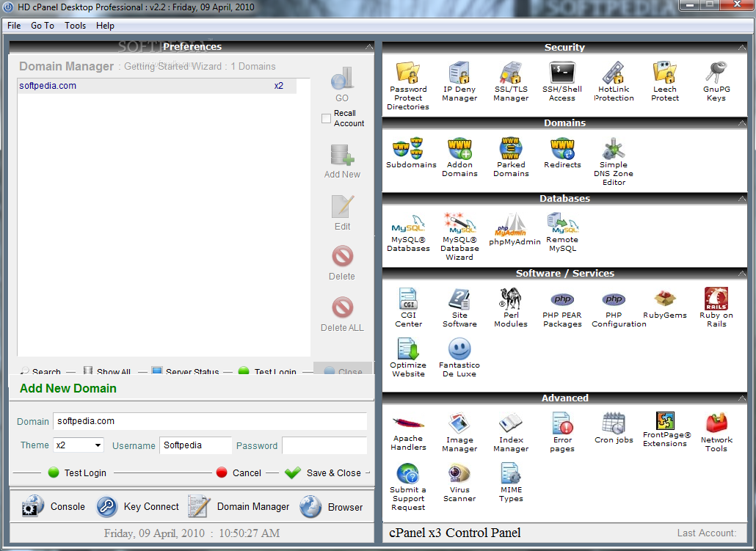Image resolution: width=756 pixels, height=551 pixels.
Task: Open FrontPage Extensions
Action: [x=665, y=429]
